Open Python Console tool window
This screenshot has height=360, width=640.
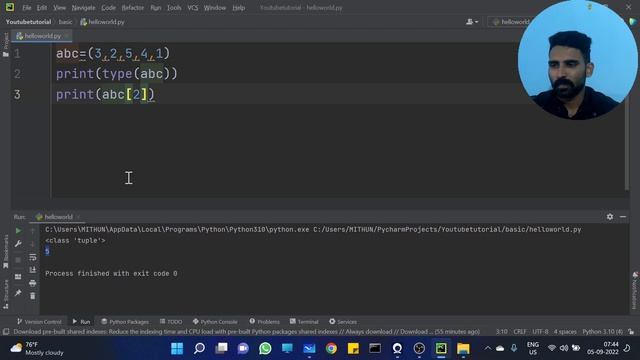coord(215,322)
